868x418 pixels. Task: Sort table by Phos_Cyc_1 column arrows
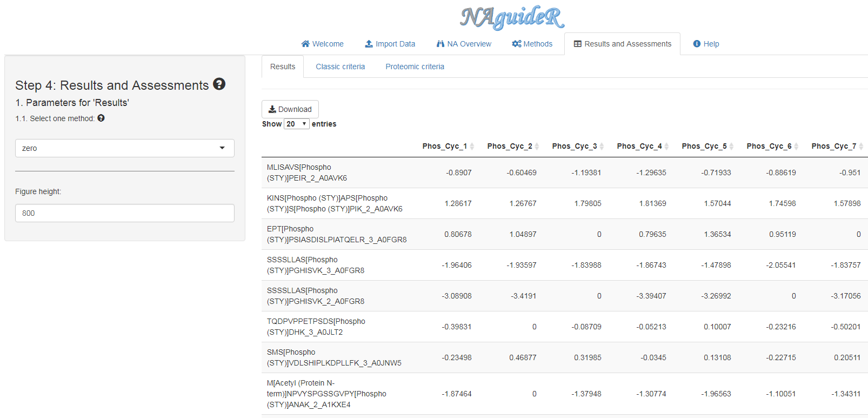pos(472,147)
